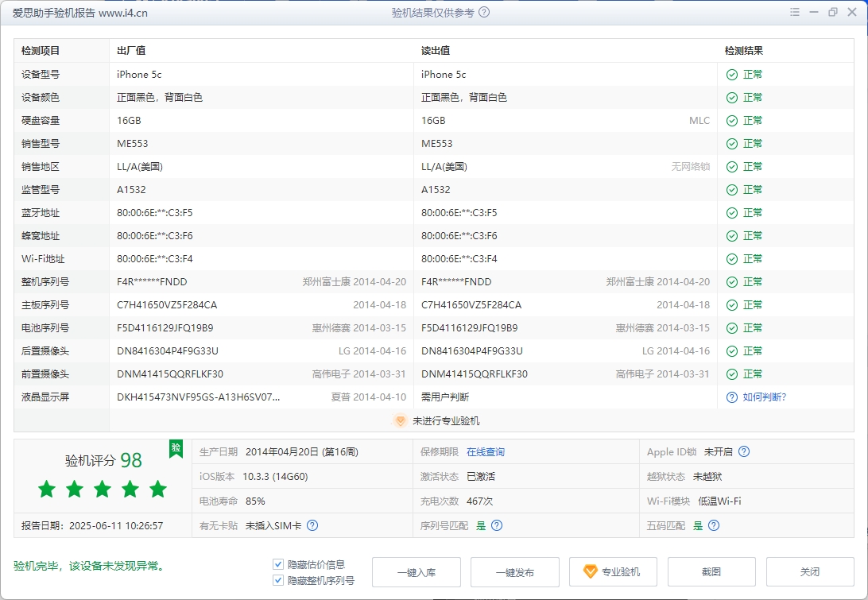
Task: Select the 需用户判断 LCD readout text
Action: pyautogui.click(x=445, y=397)
